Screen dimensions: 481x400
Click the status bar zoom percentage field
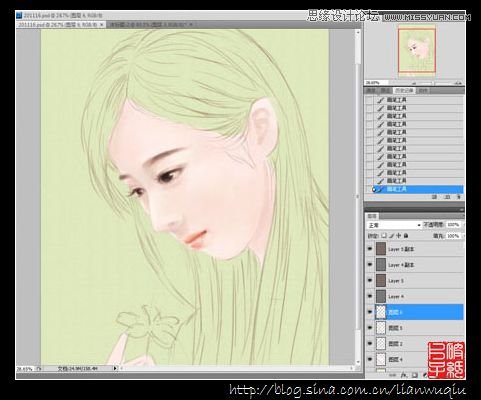(25, 369)
